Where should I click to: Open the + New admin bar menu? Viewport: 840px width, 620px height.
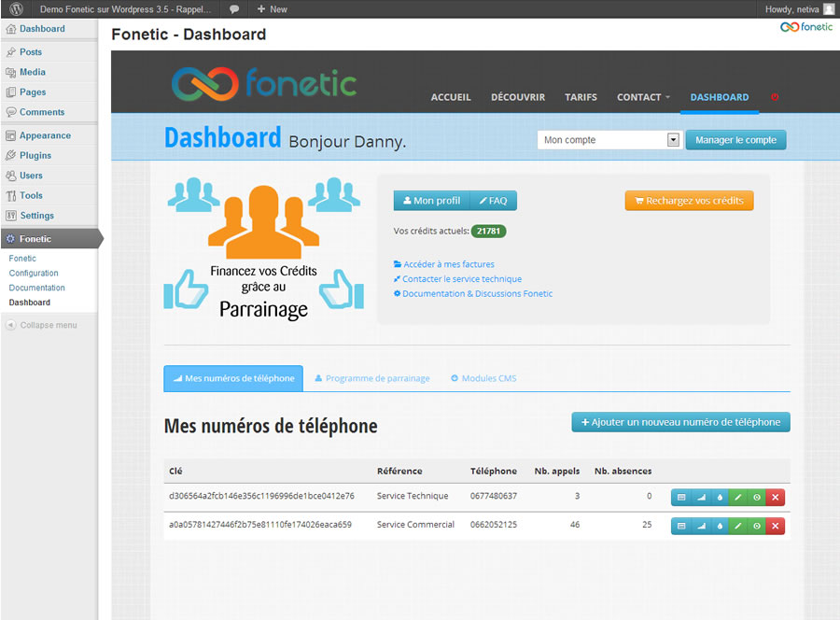pos(273,9)
